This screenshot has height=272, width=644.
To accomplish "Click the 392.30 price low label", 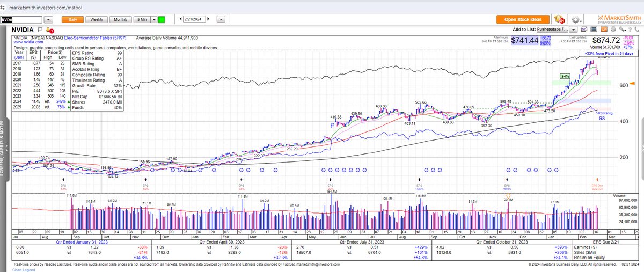I will click(x=487, y=126).
